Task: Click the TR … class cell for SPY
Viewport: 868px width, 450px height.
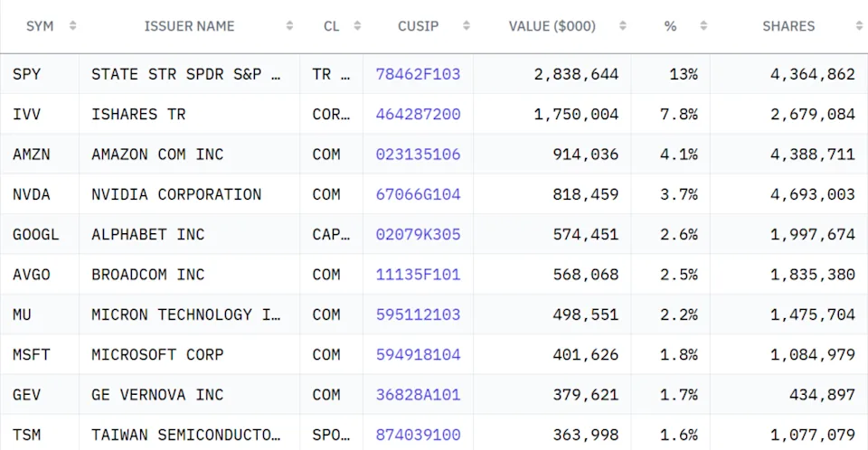Action: click(331, 74)
